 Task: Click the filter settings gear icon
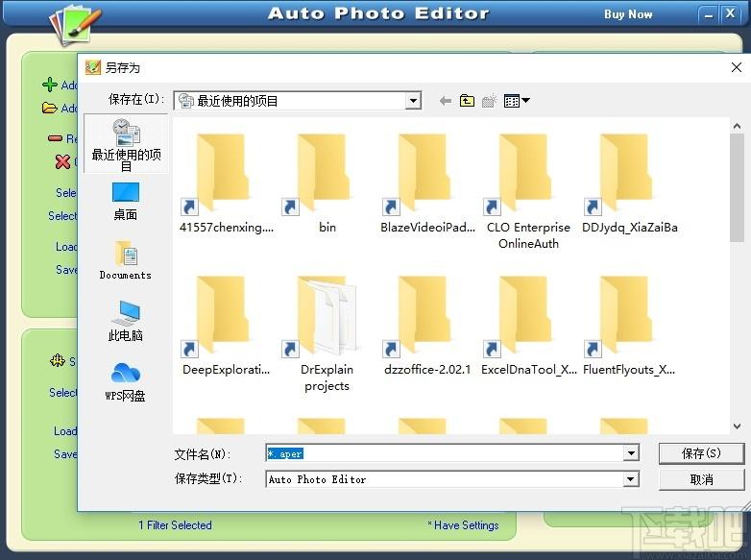[58, 360]
